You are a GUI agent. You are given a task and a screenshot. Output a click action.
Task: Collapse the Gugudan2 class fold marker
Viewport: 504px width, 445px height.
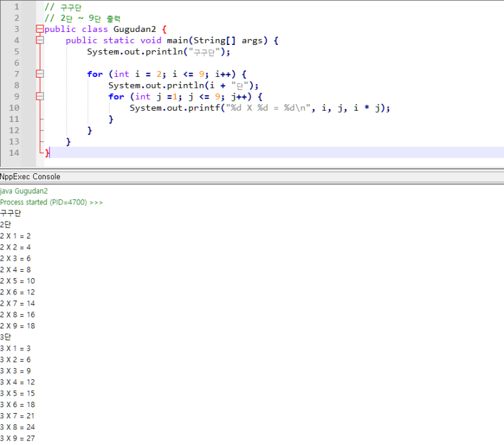40,29
